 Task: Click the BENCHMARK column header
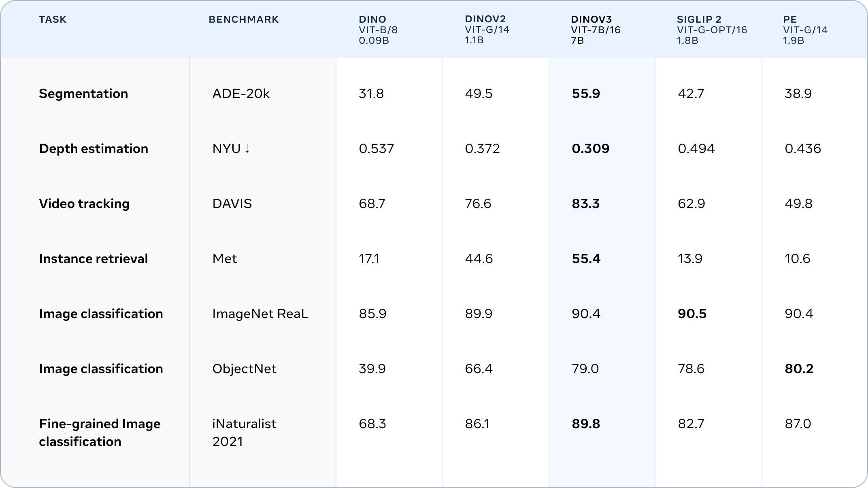(x=244, y=19)
